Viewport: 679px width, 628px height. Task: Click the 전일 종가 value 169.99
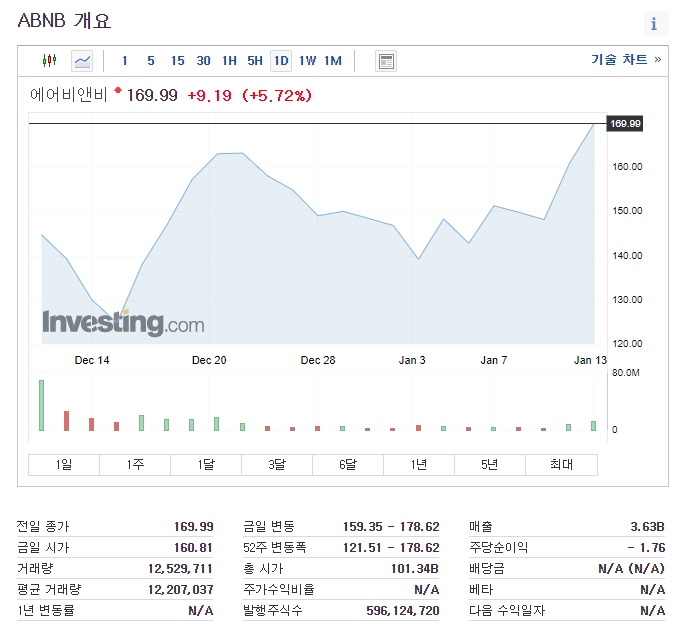click(x=194, y=527)
